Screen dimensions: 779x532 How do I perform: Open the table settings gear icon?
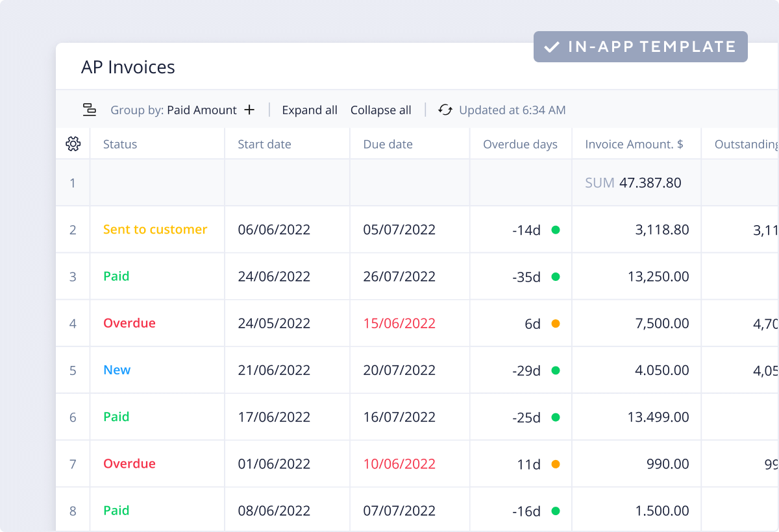click(x=73, y=144)
